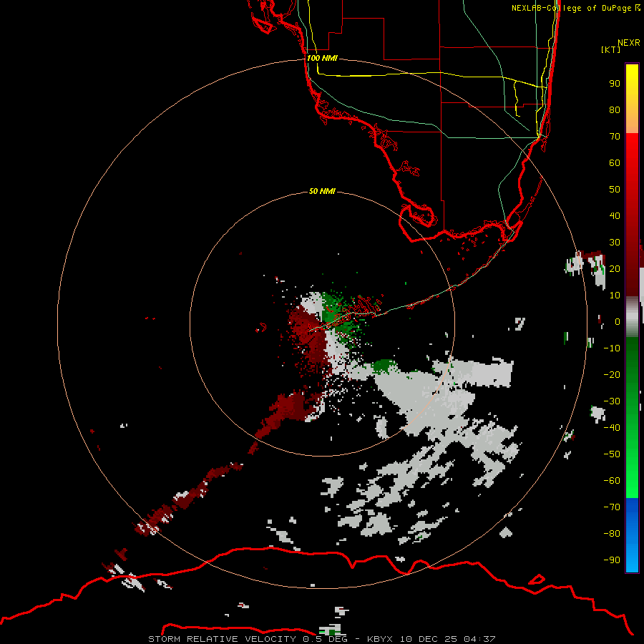This screenshot has width=644, height=644.
Task: Click the NEXLAB-College of DuPage credit text
Action: tap(575, 8)
